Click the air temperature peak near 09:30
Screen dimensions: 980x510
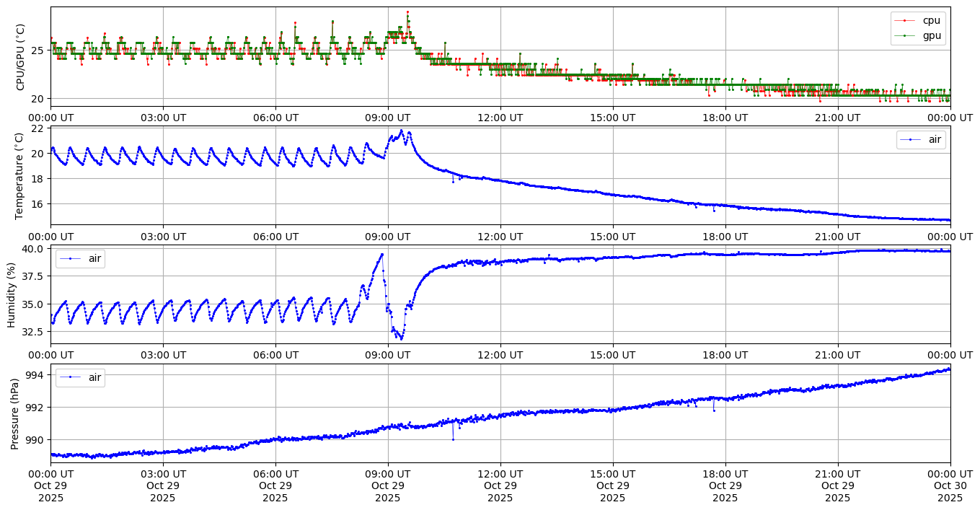pyautogui.click(x=402, y=131)
